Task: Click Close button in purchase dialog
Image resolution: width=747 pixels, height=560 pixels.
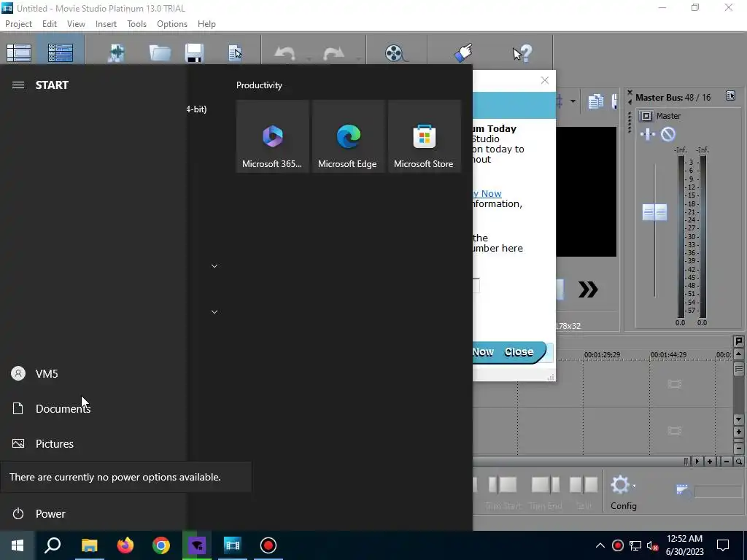Action: (x=519, y=352)
